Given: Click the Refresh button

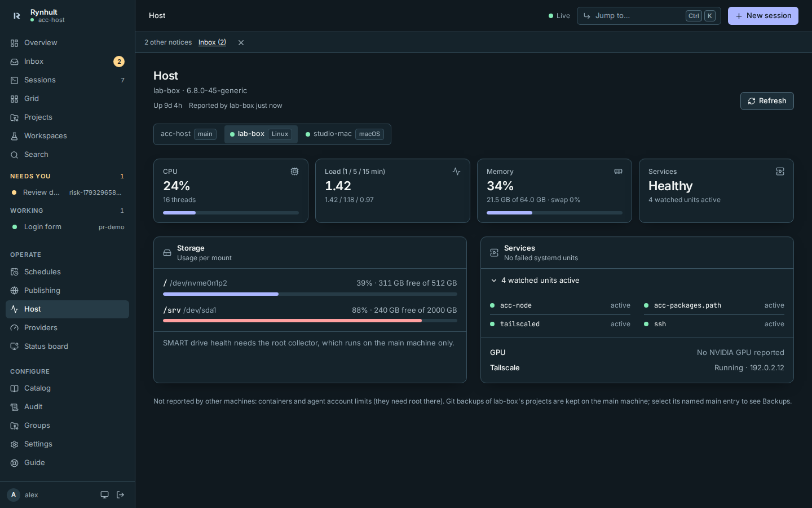Looking at the screenshot, I should 767,101.
